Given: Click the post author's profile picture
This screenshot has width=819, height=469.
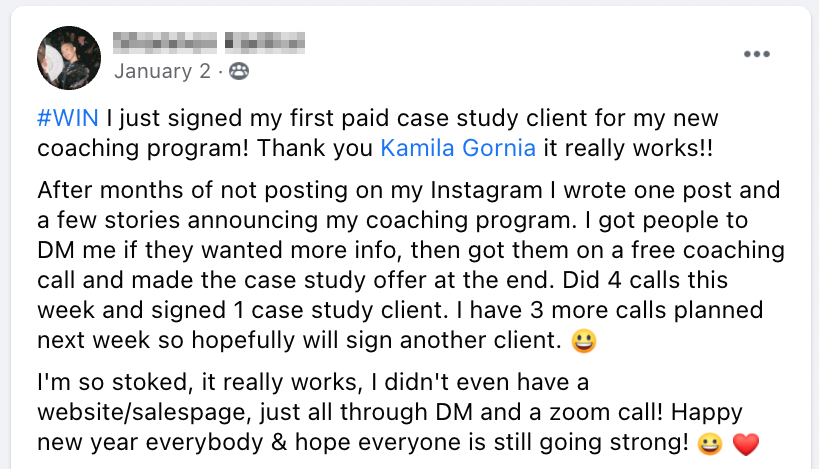Looking at the screenshot, I should point(69,57).
